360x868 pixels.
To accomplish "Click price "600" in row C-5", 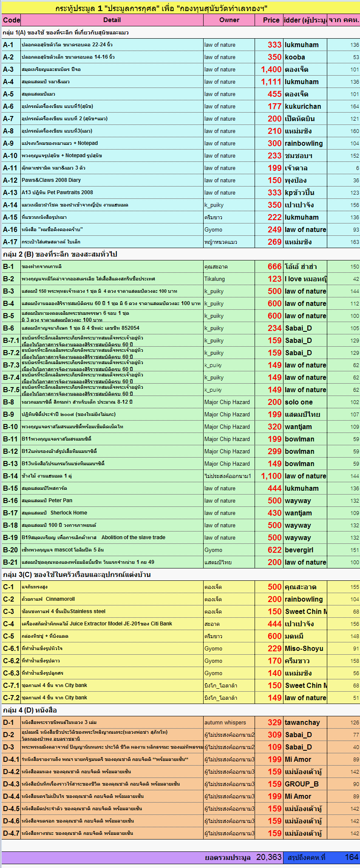I will [x=275, y=636].
